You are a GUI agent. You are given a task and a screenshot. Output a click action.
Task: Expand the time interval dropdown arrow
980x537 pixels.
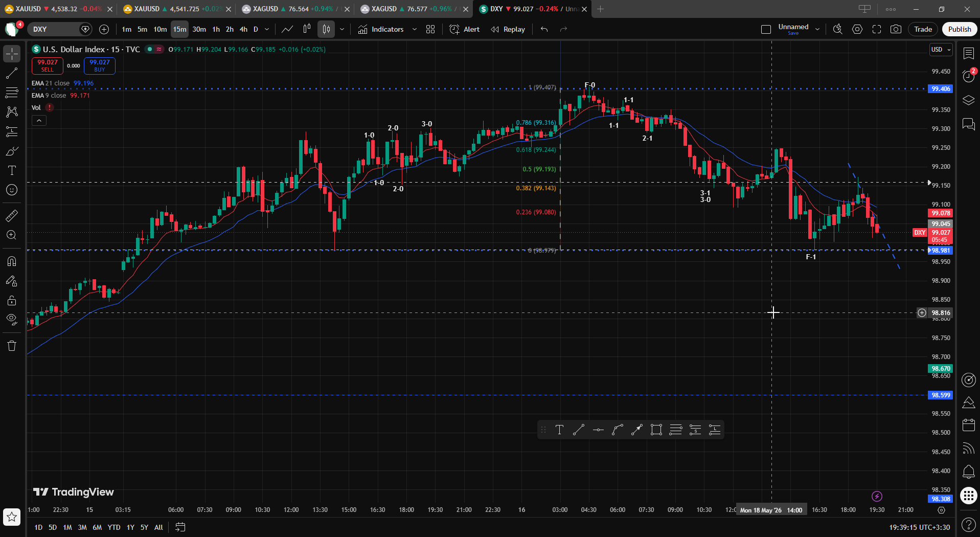click(x=267, y=29)
